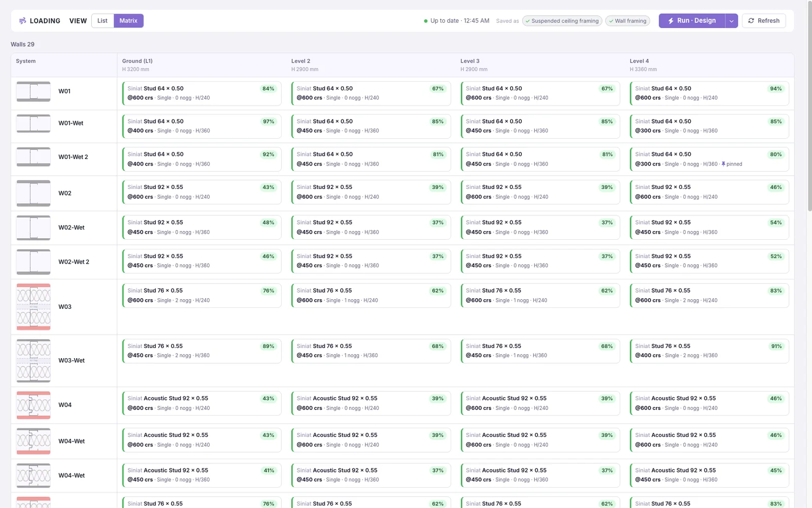The width and height of the screenshot is (812, 508).
Task: Open W02-Wet 2 wall section thumbnail
Action: tap(33, 262)
